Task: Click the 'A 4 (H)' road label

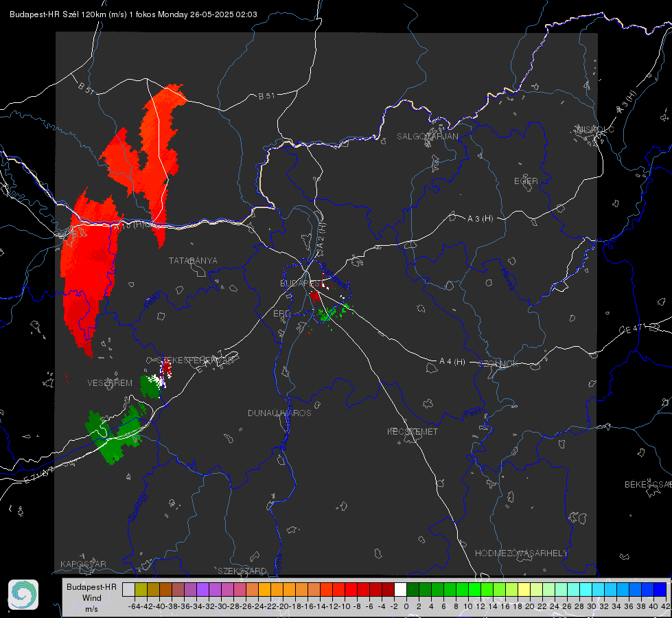Action: pos(452,362)
